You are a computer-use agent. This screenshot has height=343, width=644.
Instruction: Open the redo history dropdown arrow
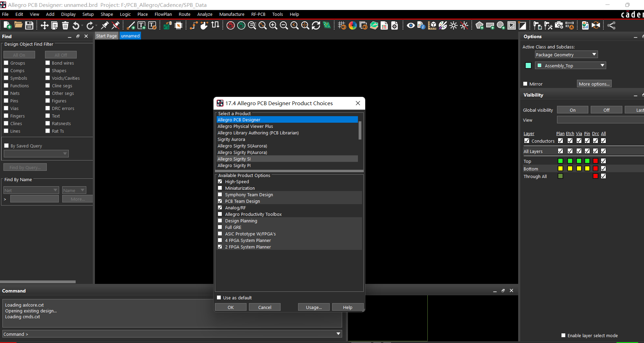[x=97, y=25]
